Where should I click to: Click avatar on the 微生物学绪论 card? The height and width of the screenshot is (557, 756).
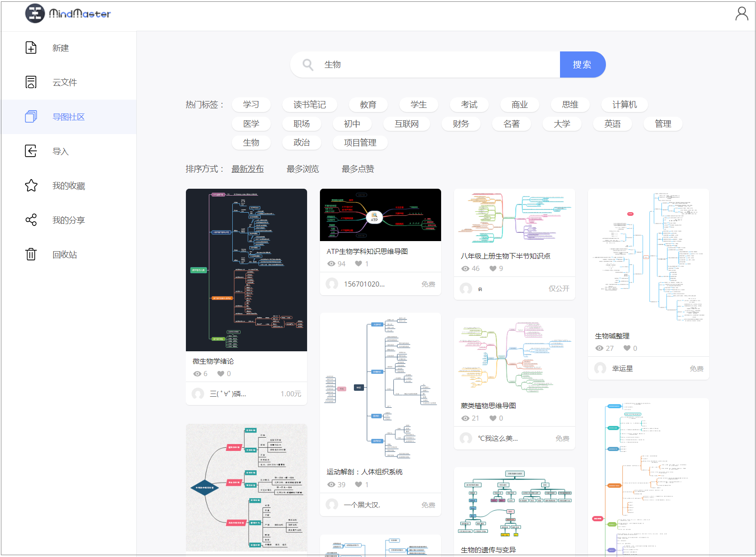[x=198, y=394]
